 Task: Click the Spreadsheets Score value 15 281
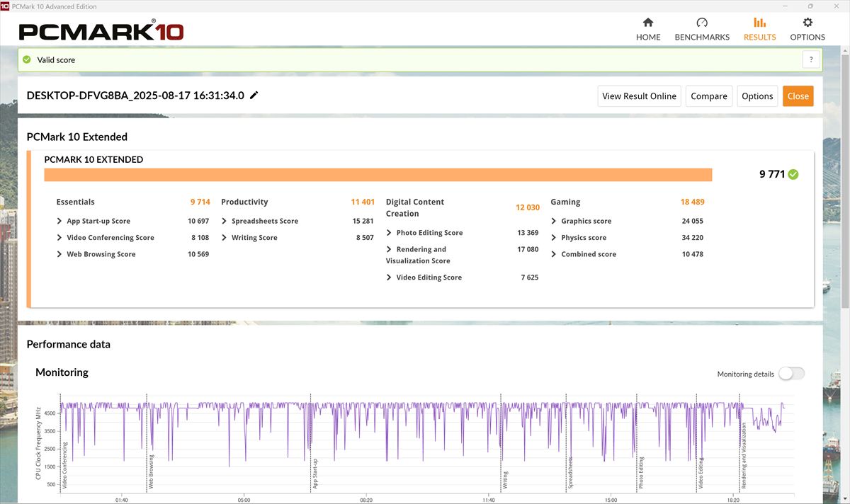[x=363, y=221]
